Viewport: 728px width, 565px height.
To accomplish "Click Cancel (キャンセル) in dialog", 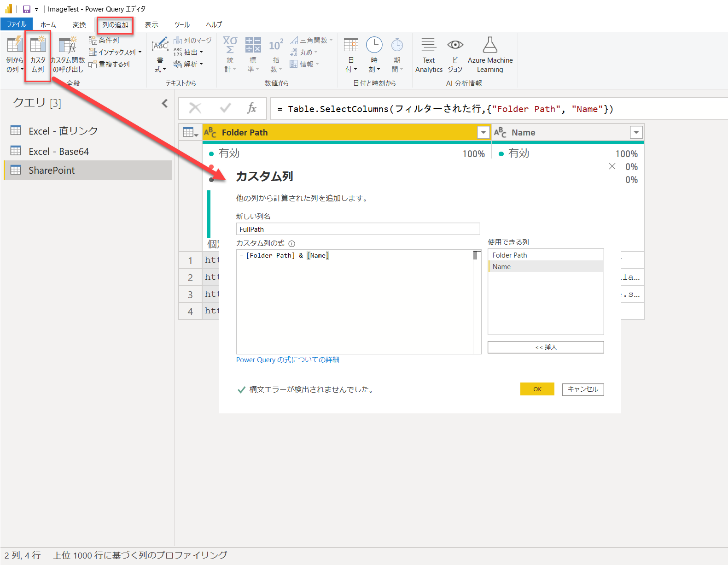I will tap(583, 389).
